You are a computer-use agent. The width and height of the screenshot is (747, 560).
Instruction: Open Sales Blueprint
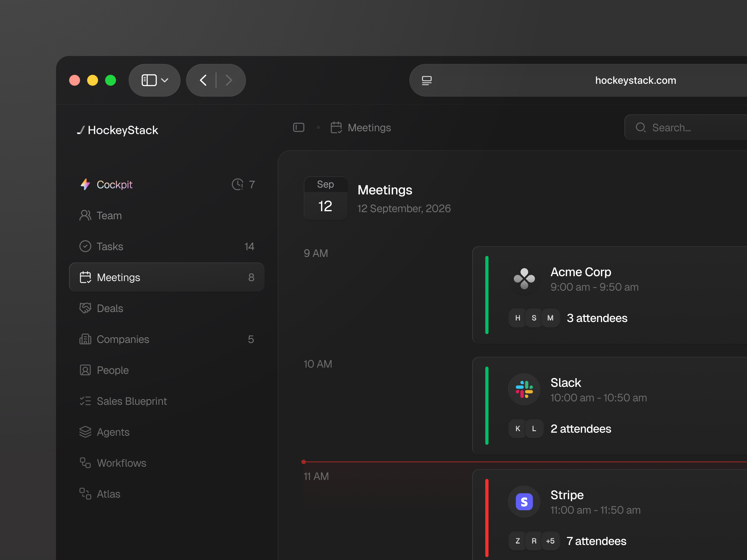pos(166,401)
